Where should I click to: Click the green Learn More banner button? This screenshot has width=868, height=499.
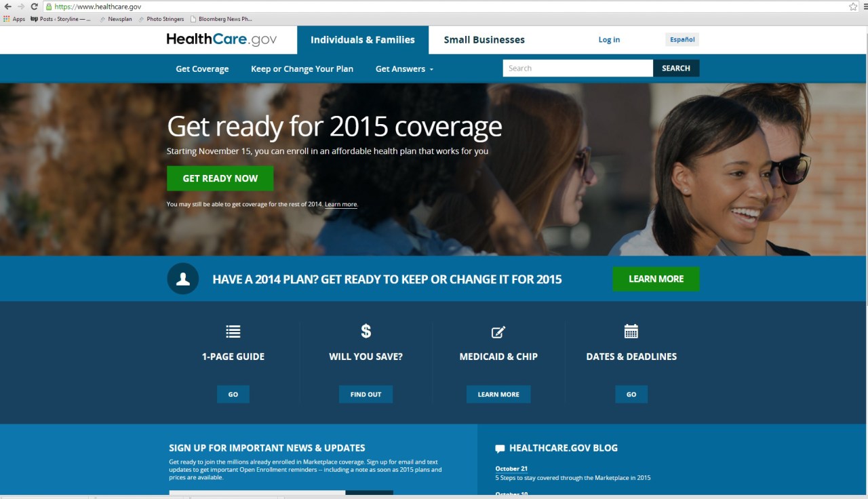[x=656, y=279]
